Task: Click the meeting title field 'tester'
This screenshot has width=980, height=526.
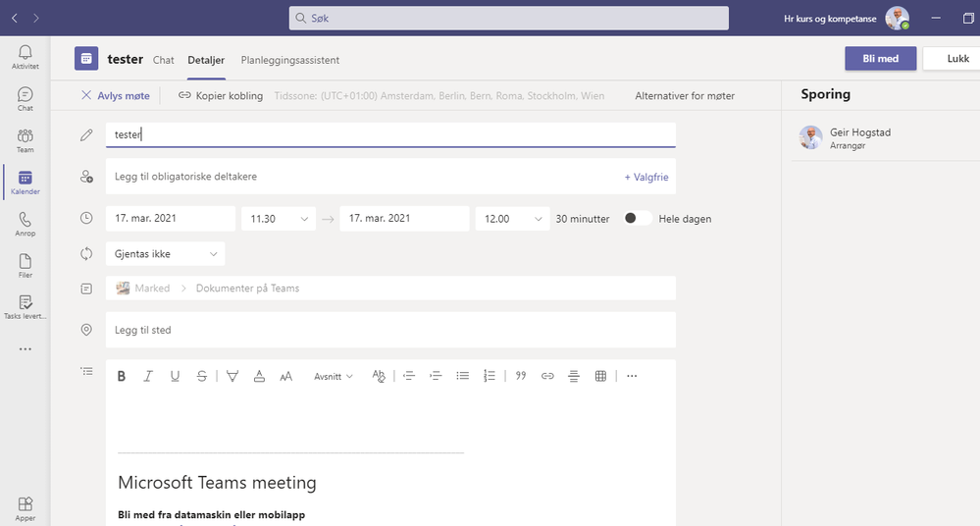Action: coord(390,134)
